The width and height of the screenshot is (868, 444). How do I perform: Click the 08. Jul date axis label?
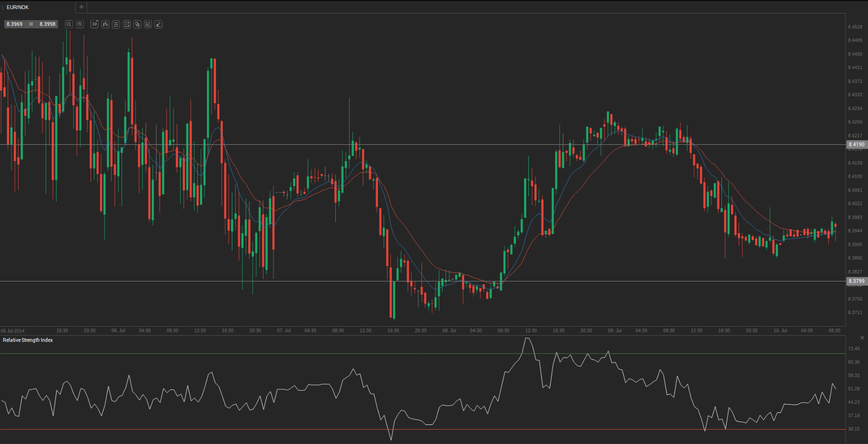pyautogui.click(x=449, y=330)
